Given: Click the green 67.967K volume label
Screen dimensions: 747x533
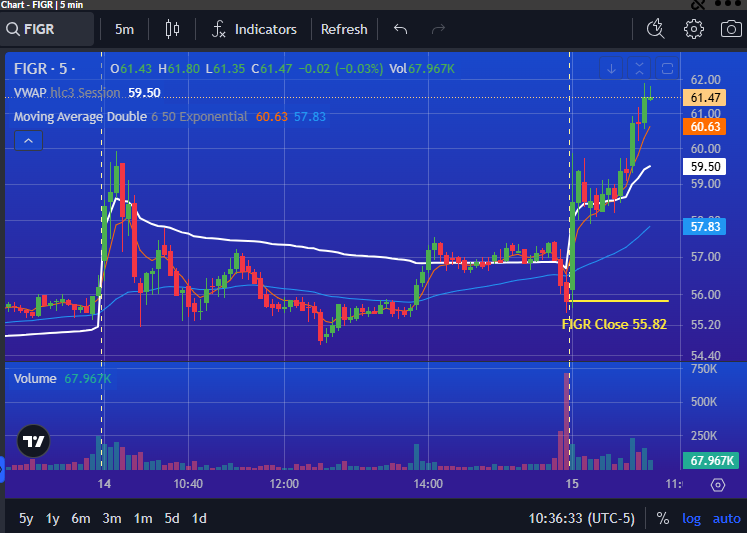Looking at the screenshot, I should pos(711,461).
